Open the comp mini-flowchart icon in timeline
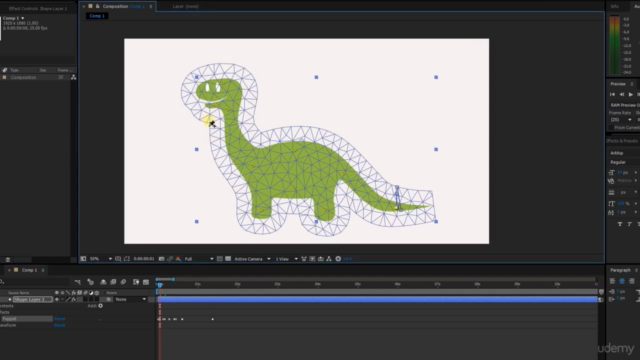This screenshot has height=360, width=640. tap(78, 282)
